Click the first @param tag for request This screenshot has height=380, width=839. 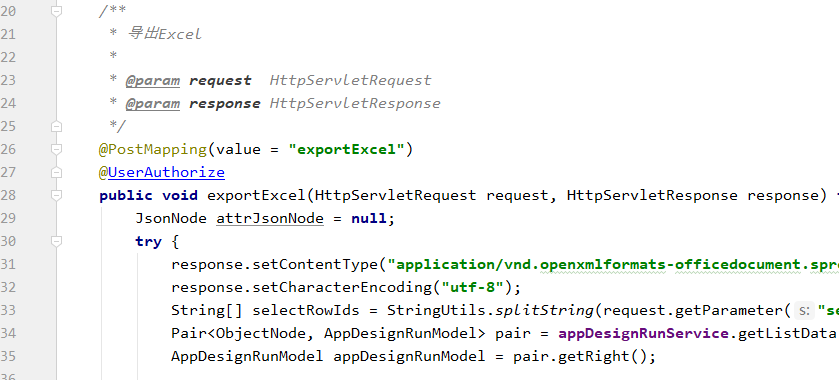tap(152, 80)
